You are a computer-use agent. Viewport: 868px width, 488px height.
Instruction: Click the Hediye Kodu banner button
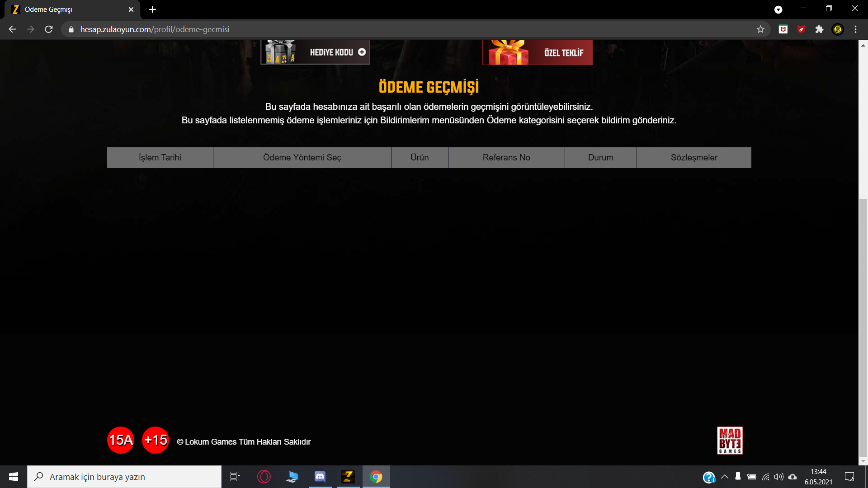(315, 52)
